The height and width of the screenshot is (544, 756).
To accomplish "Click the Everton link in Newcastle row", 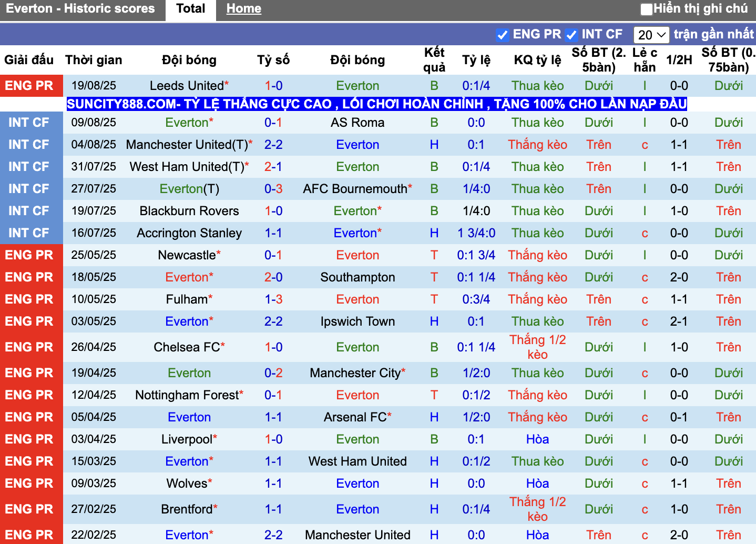I will coord(357,255).
